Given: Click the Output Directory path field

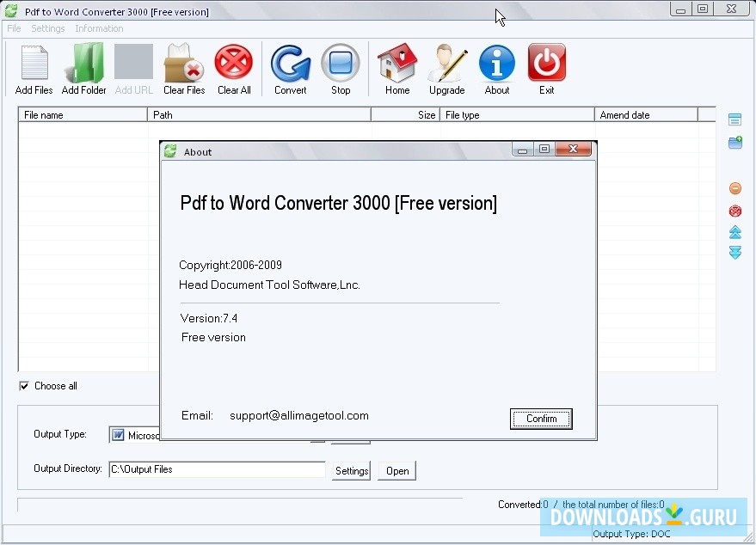Looking at the screenshot, I should 217,469.
